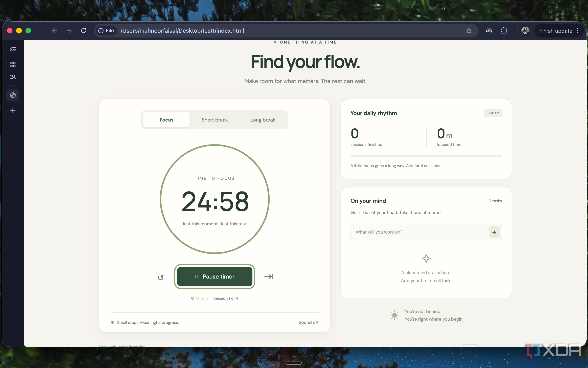
Task: Switch to the Short break tab
Action: pos(214,120)
